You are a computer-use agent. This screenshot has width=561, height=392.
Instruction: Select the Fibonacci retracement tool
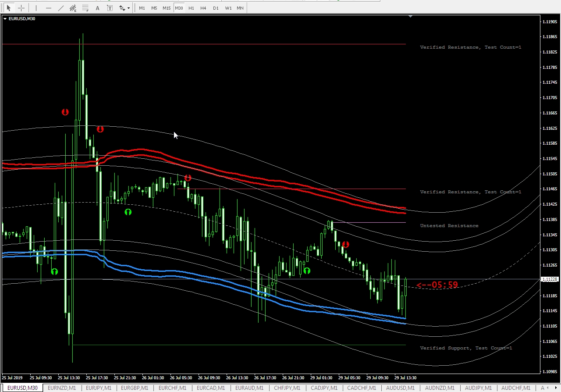[x=85, y=8]
